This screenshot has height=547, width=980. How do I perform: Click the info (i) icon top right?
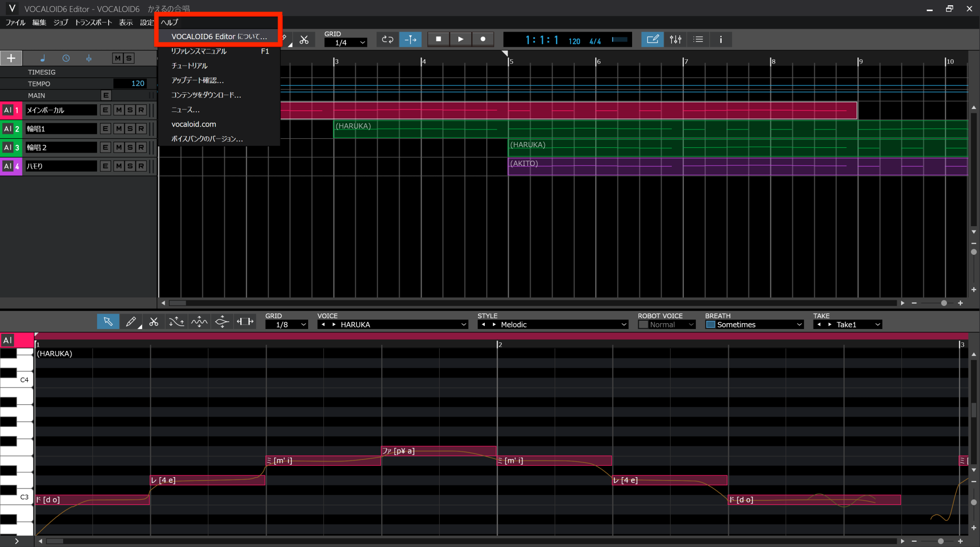click(721, 39)
